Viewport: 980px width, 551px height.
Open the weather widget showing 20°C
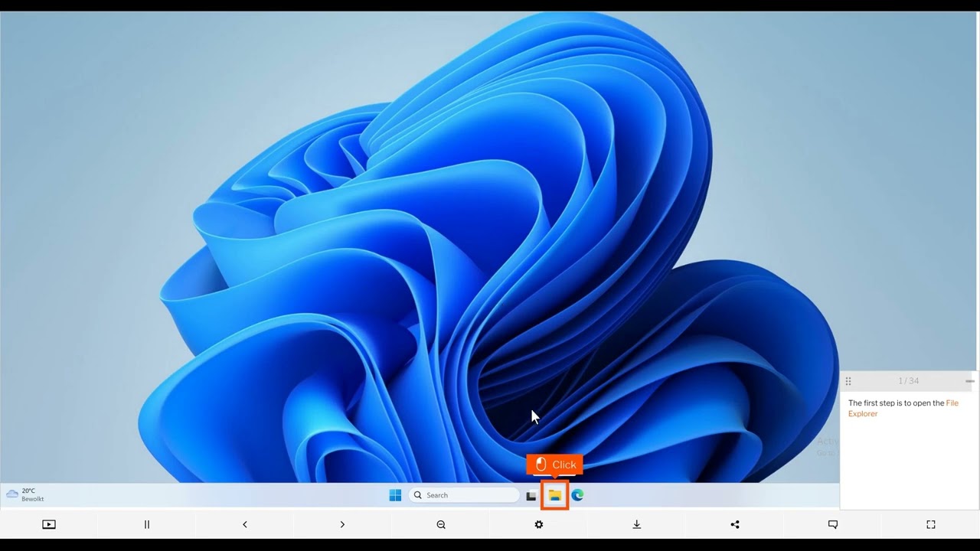tap(25, 494)
